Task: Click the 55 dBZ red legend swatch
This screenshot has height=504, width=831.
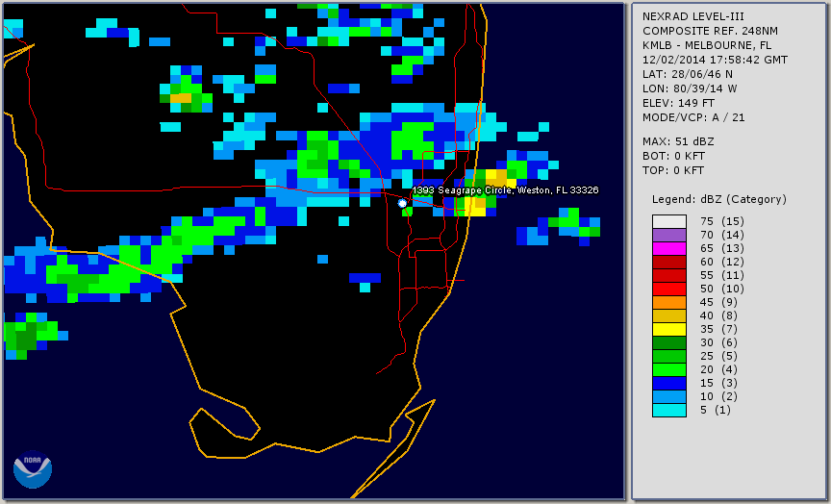Action: coord(668,276)
